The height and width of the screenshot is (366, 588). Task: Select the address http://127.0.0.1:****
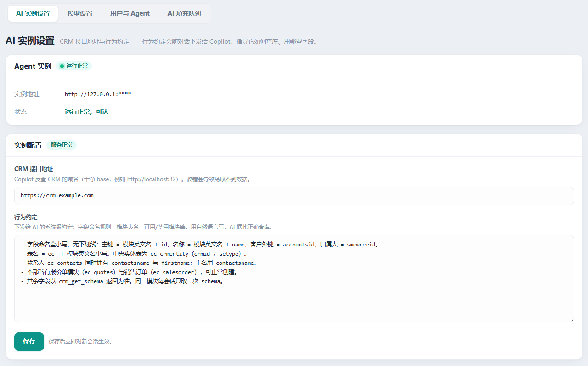(98, 94)
